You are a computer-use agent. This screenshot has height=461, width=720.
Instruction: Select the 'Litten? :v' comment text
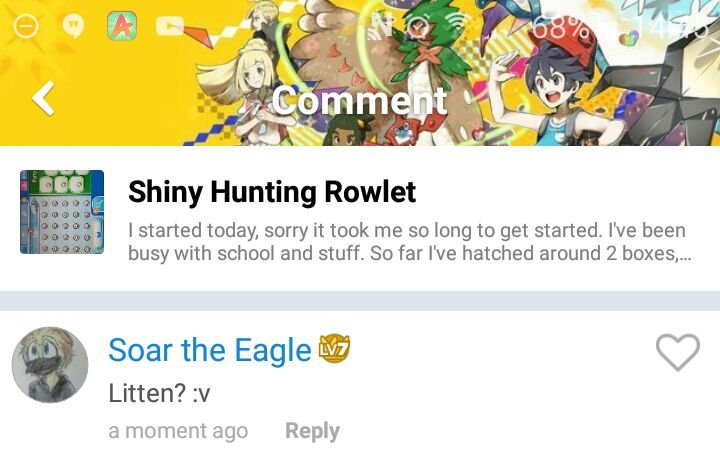(x=159, y=393)
